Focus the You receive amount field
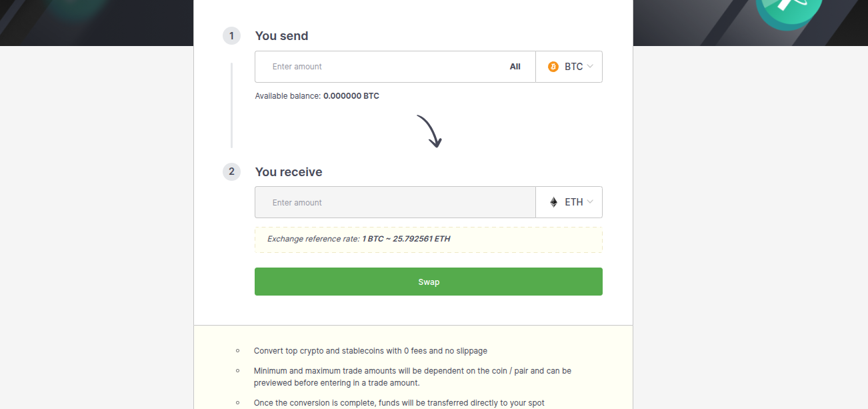868x409 pixels. [395, 202]
